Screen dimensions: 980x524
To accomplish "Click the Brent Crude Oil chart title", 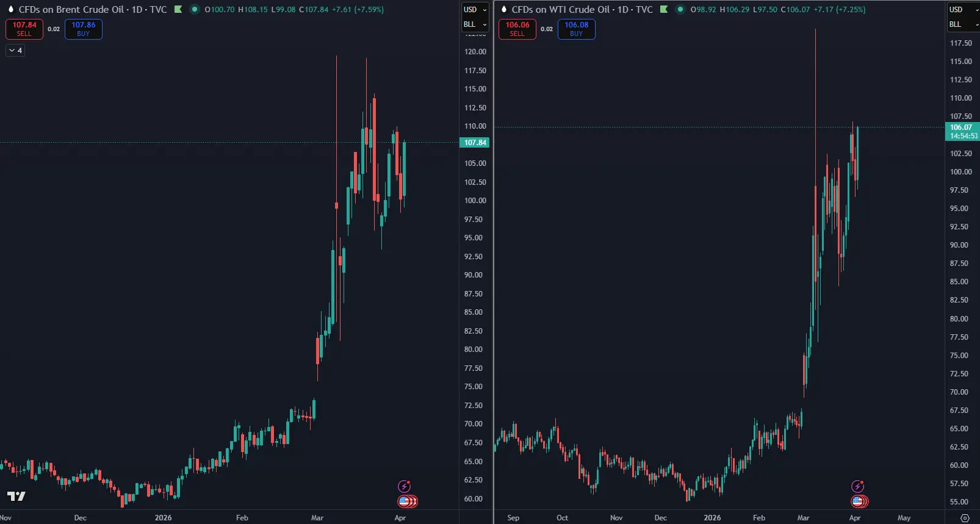I will pyautogui.click(x=93, y=9).
